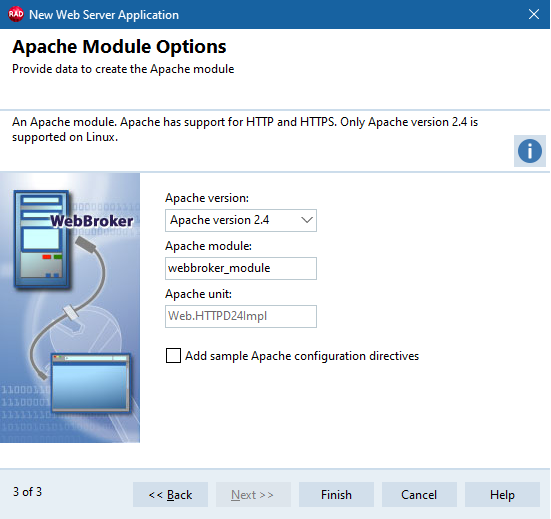The height and width of the screenshot is (519, 551).
Task: Click the 'Apache Module Options' heading
Action: 119,47
